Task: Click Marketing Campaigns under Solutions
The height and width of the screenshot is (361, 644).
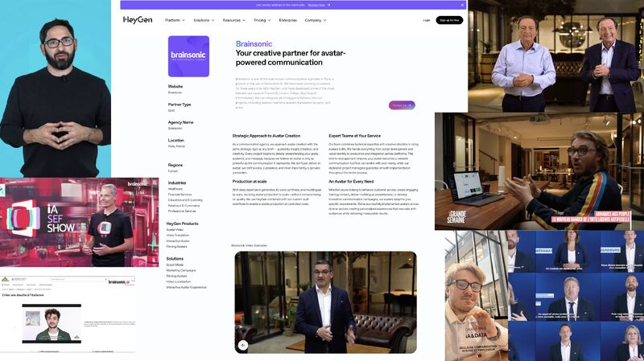Action: click(x=181, y=270)
